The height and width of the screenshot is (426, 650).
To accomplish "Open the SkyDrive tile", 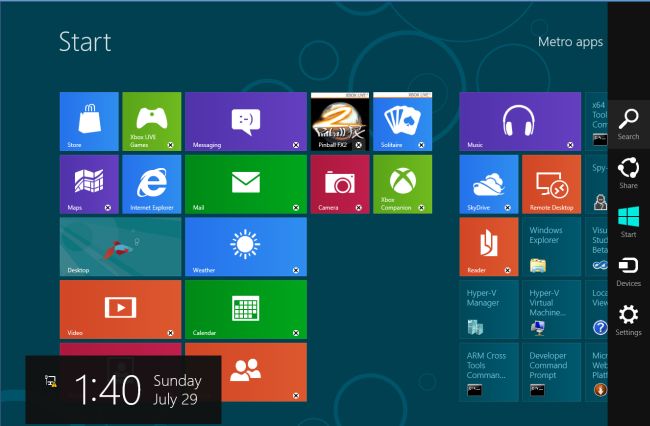I will (x=489, y=184).
